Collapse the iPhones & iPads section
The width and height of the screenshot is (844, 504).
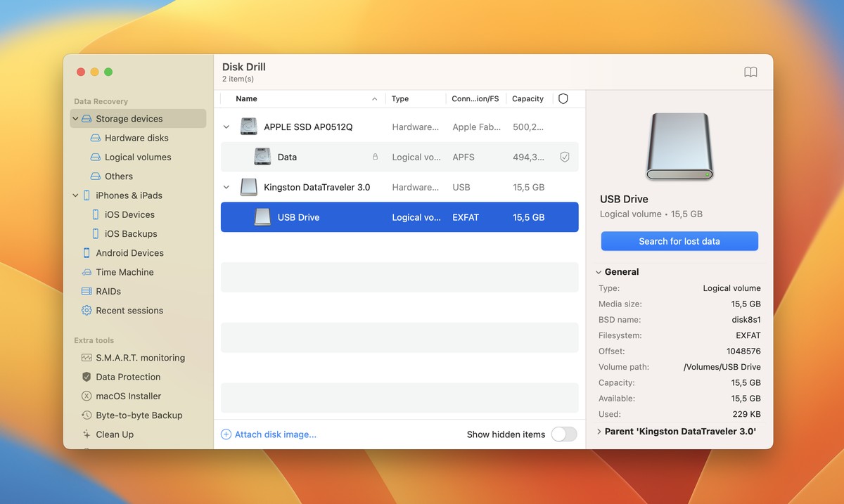pos(75,195)
